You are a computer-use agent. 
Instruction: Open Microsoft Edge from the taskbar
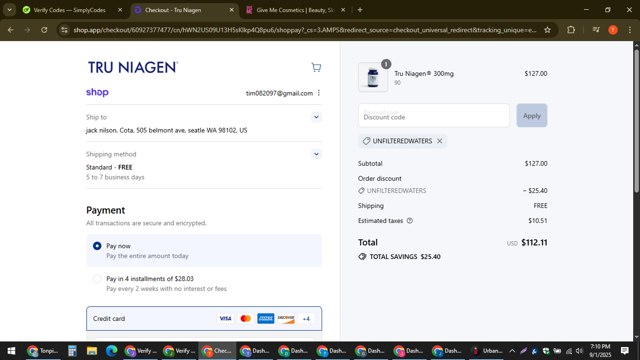click(111, 351)
